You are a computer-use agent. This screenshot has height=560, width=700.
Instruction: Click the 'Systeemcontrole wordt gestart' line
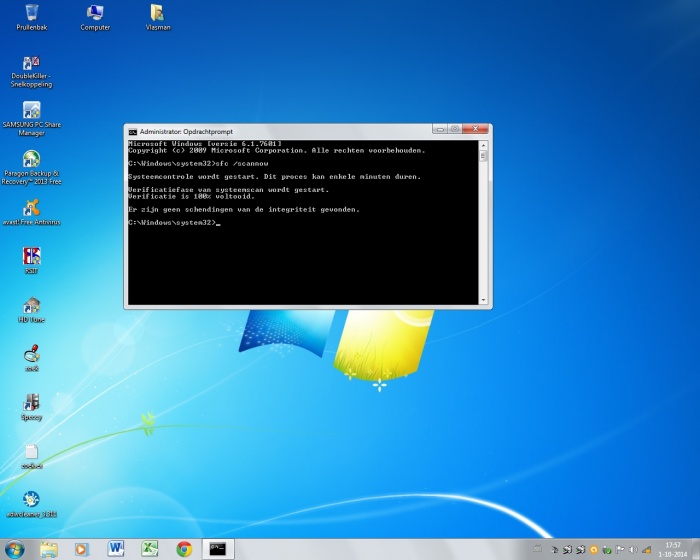pyautogui.click(x=275, y=177)
